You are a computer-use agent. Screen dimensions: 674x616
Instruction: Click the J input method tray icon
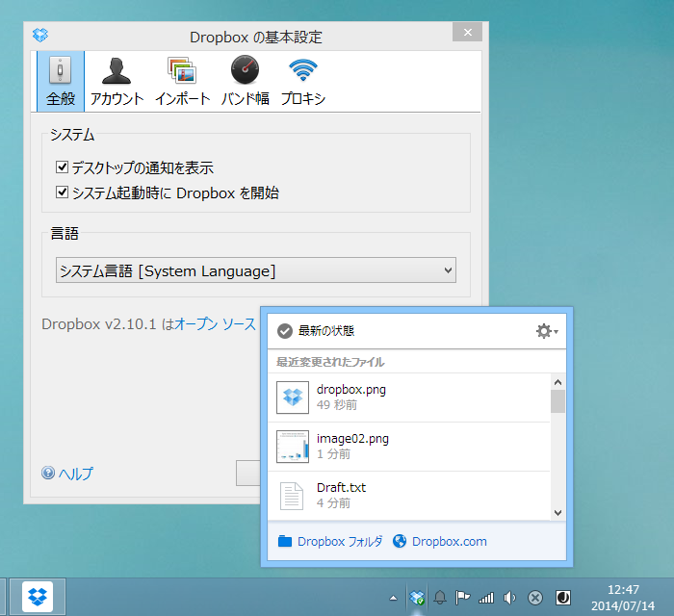(x=562, y=598)
